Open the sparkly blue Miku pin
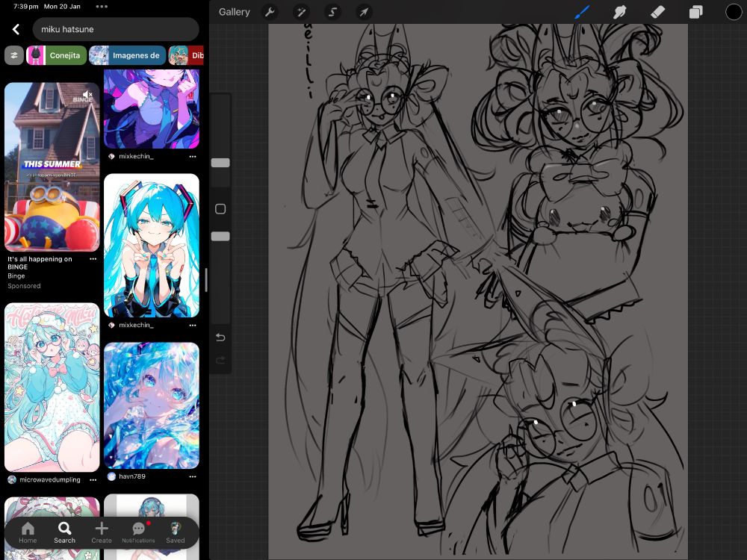 [152, 405]
